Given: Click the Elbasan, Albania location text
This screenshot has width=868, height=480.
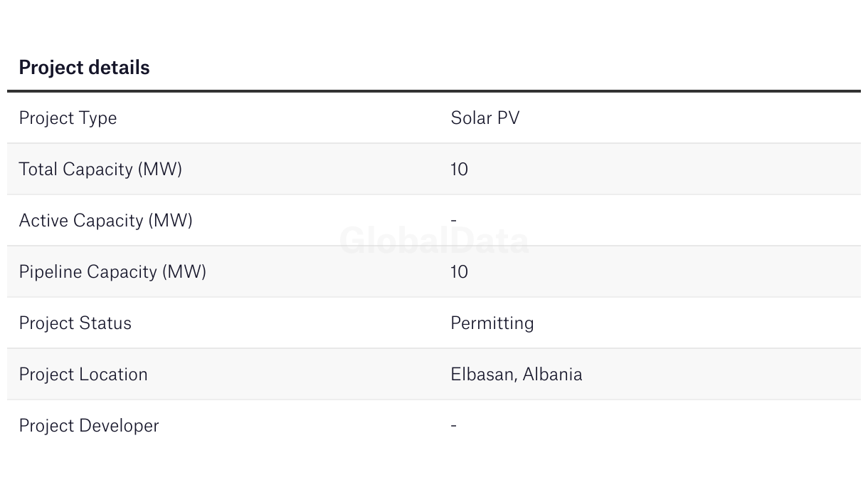Looking at the screenshot, I should (516, 375).
